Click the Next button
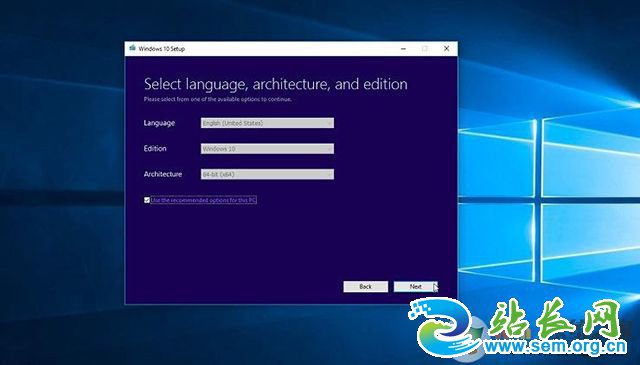 416,287
